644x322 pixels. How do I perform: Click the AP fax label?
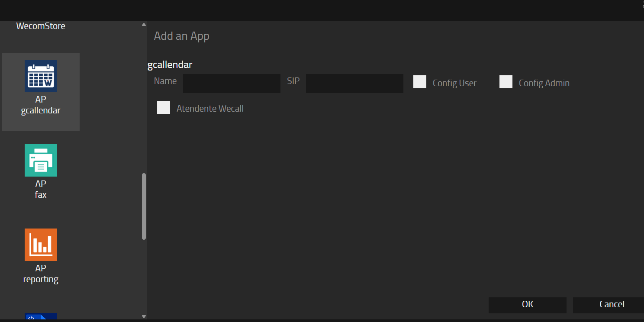coord(41,190)
